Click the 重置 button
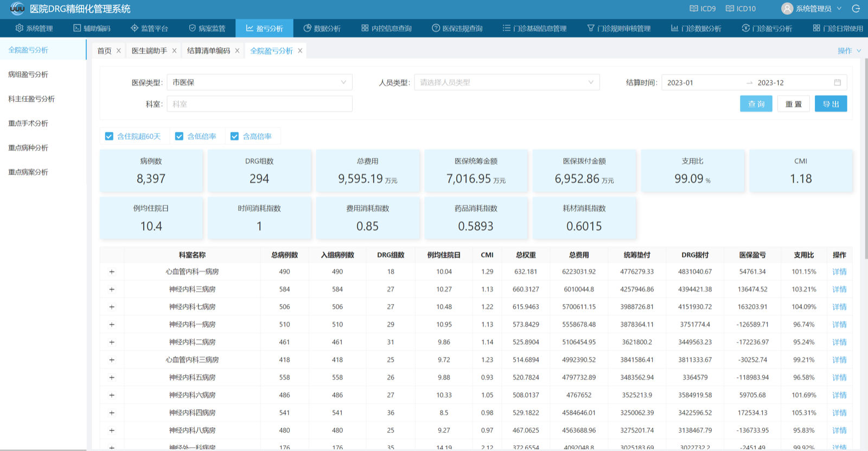This screenshot has width=868, height=451. pos(794,104)
